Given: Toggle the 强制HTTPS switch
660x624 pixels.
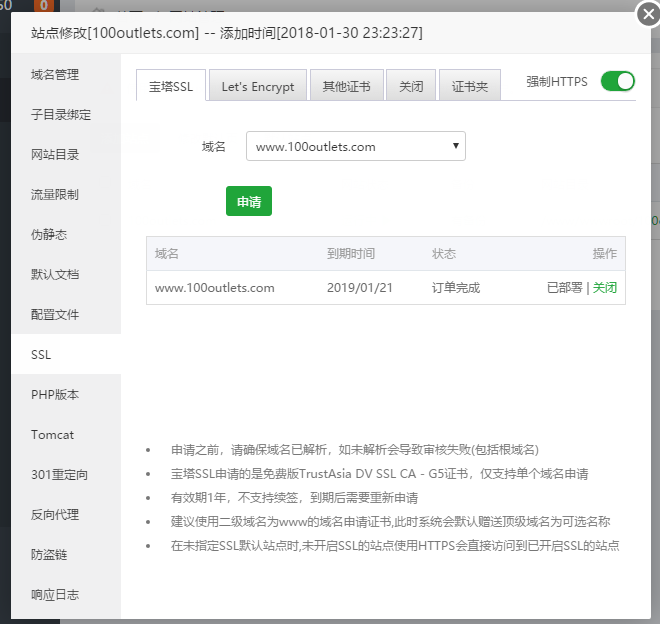Looking at the screenshot, I should pyautogui.click(x=617, y=82).
